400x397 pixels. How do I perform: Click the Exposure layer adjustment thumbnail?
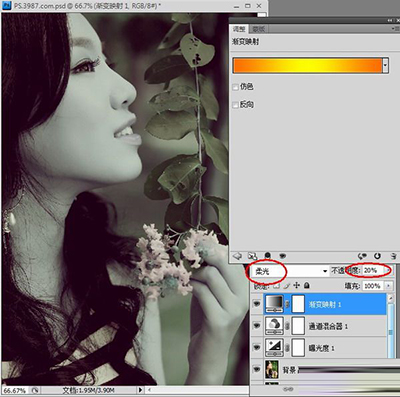(274, 347)
